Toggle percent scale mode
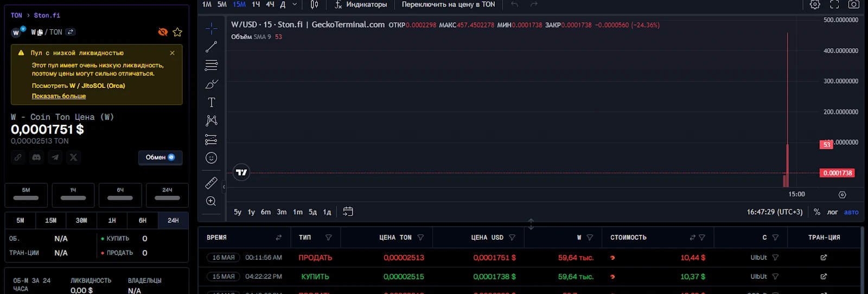The width and height of the screenshot is (868, 294). click(817, 212)
